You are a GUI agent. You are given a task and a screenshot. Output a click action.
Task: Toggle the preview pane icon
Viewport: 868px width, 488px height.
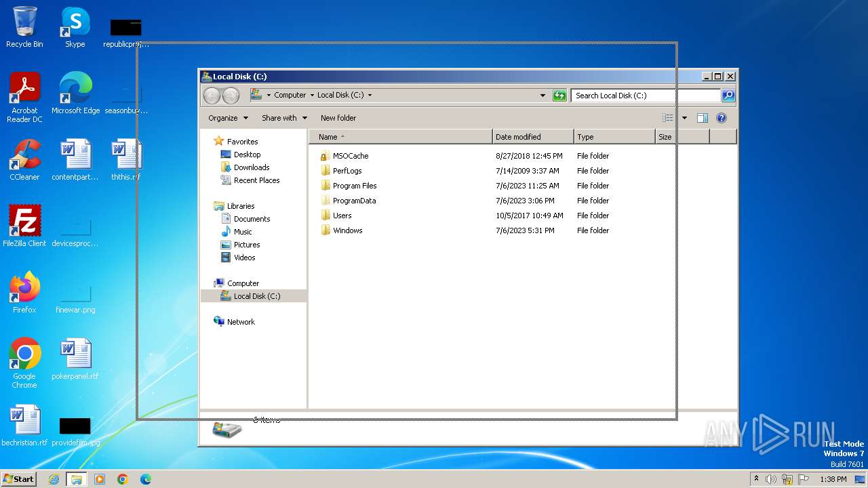tap(703, 118)
